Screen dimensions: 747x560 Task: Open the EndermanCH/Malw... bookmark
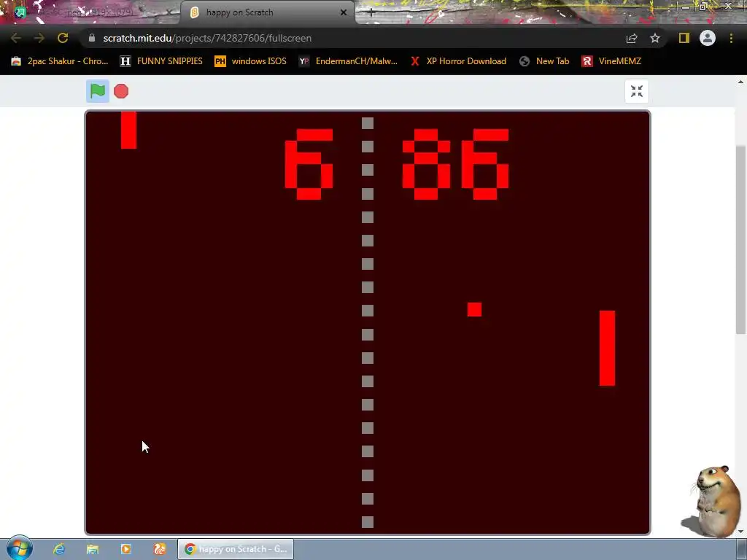(348, 61)
